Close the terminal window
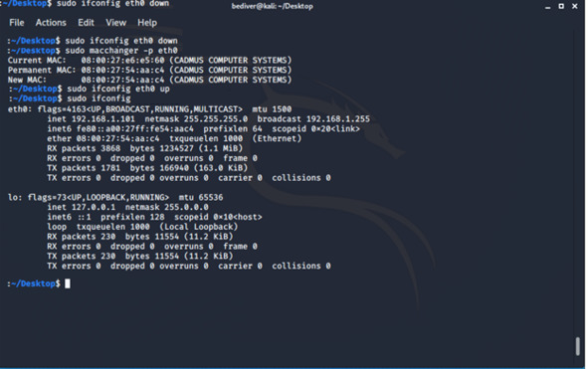 [x=574, y=6]
